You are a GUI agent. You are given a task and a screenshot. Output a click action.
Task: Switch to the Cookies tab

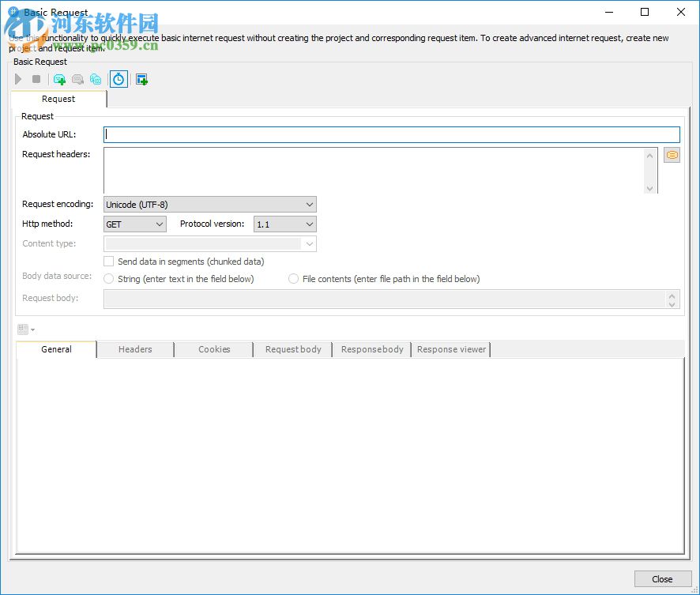(213, 349)
